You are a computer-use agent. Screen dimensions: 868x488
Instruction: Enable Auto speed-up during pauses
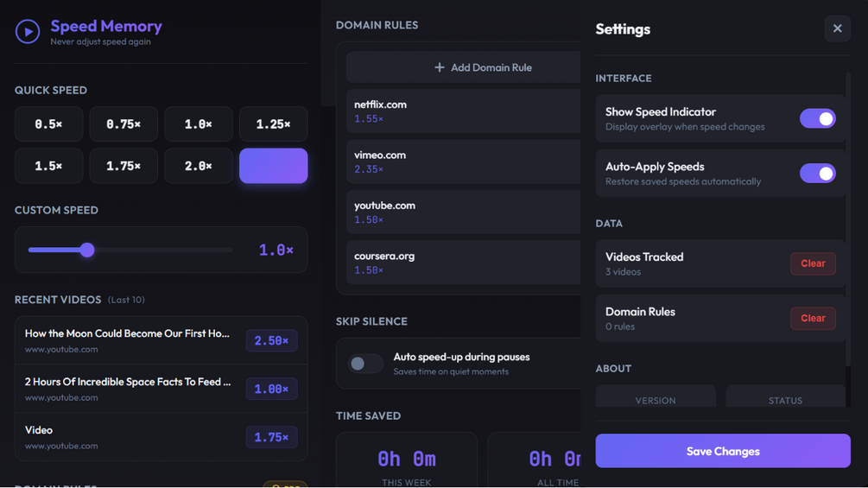(365, 364)
